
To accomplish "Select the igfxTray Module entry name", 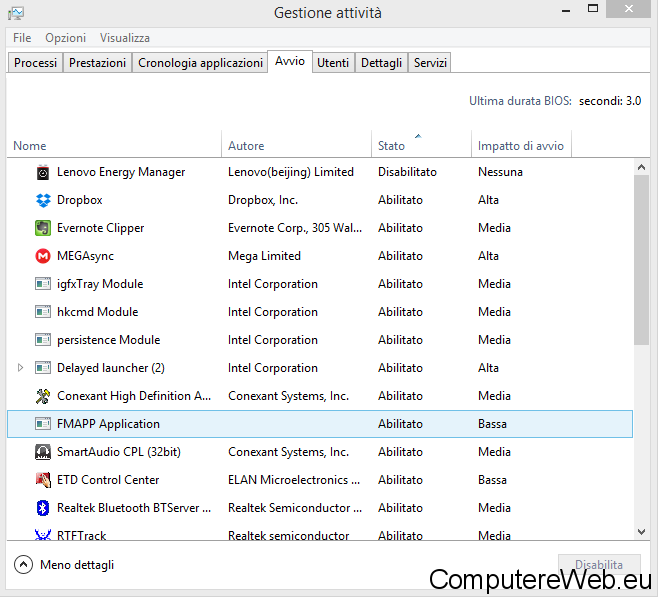I will tap(100, 284).
